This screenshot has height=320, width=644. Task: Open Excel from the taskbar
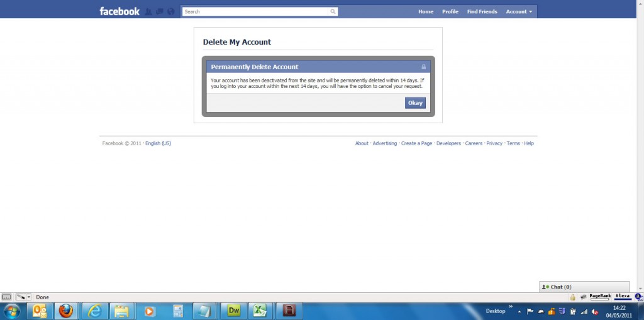pos(260,311)
